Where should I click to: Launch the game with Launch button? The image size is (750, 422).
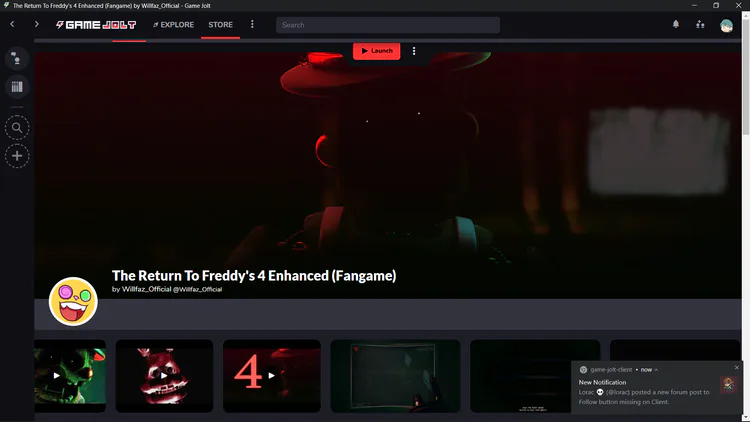pyautogui.click(x=376, y=51)
